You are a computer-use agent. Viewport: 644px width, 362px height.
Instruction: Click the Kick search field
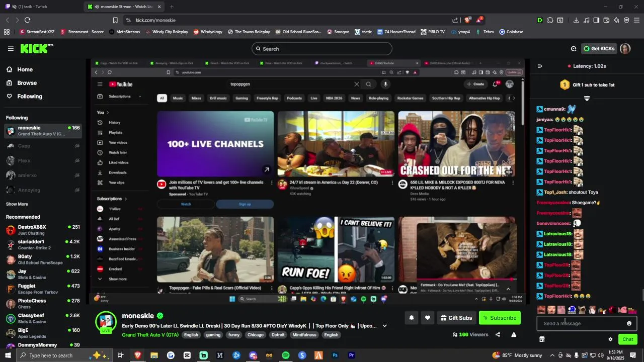(322, 49)
